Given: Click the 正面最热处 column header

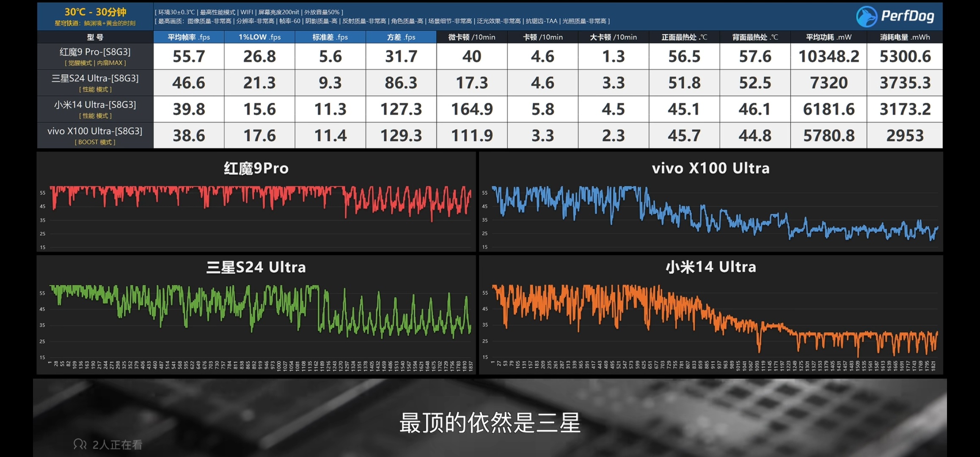Looking at the screenshot, I should (x=684, y=37).
